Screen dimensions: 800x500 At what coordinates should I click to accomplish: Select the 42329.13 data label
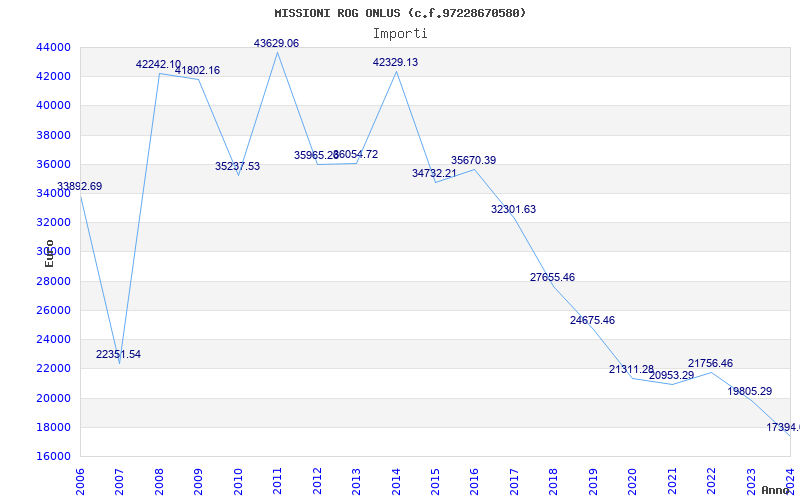[x=395, y=62]
